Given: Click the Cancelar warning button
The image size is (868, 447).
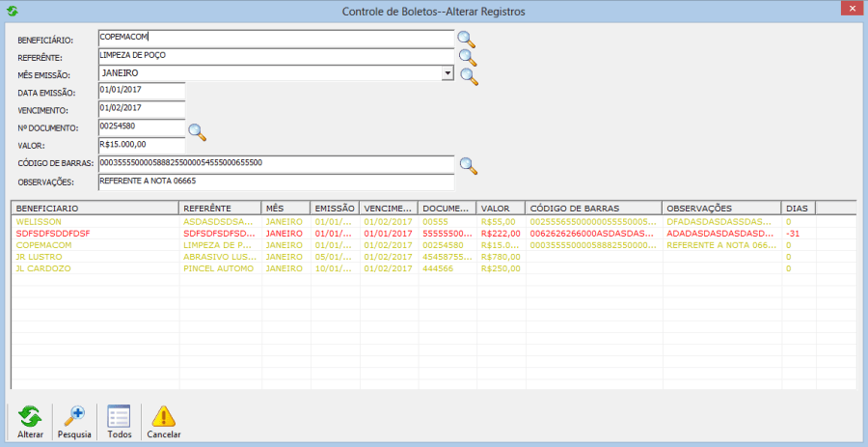Looking at the screenshot, I should click(x=163, y=422).
